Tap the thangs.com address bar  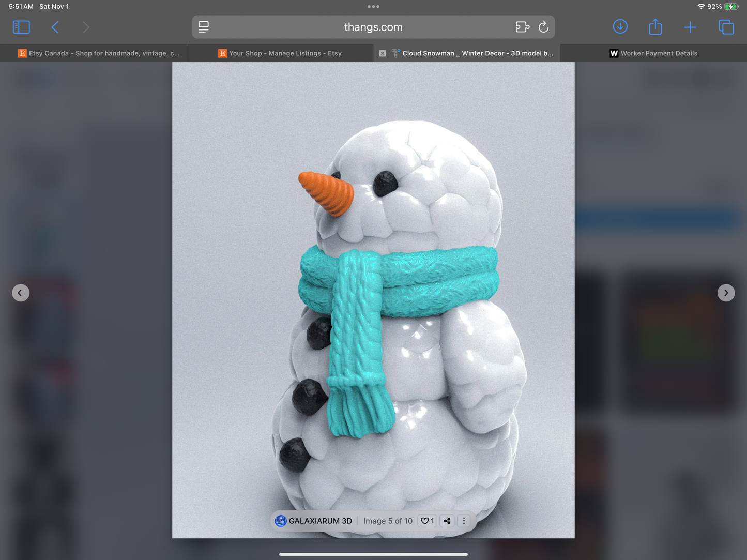[x=373, y=27]
